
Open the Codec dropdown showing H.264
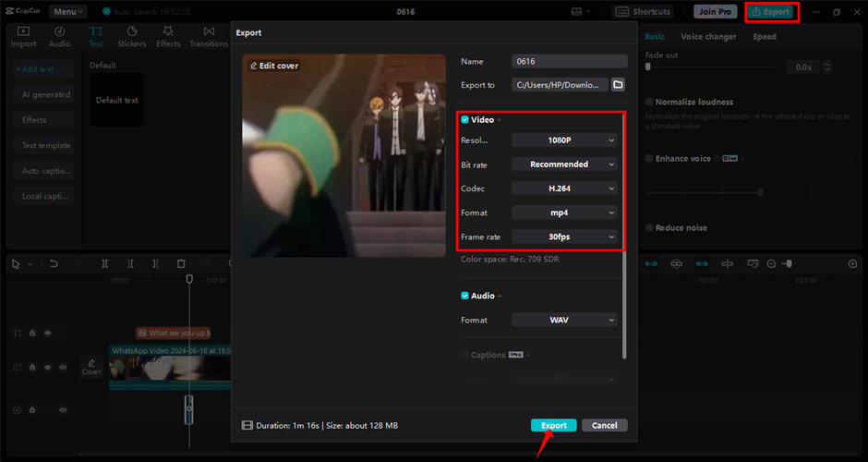pyautogui.click(x=564, y=188)
